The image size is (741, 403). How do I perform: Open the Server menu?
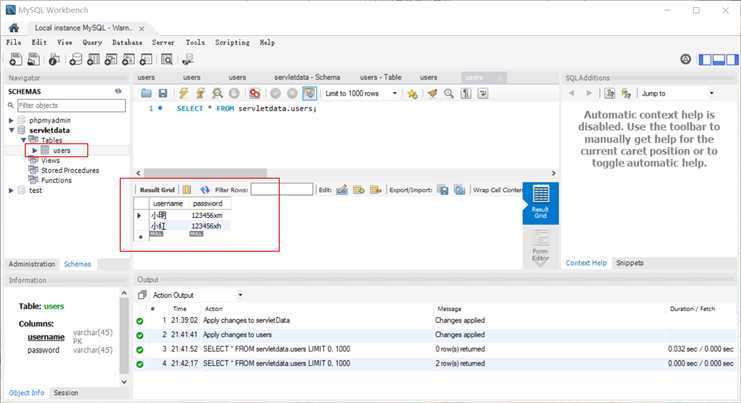tap(163, 43)
